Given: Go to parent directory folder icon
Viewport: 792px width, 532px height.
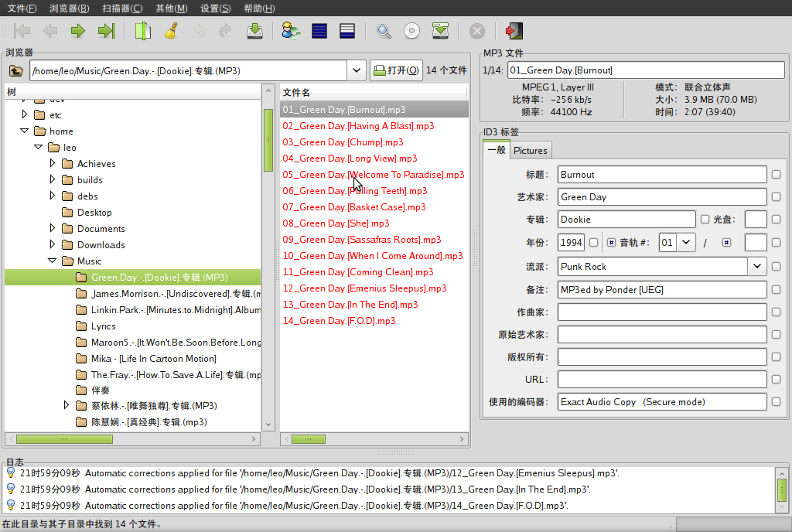Looking at the screenshot, I should [x=15, y=70].
